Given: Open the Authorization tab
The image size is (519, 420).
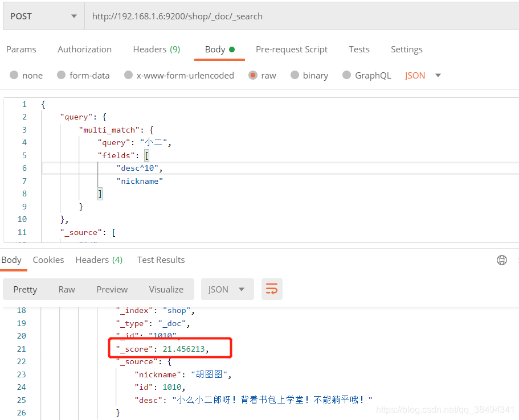Looking at the screenshot, I should point(84,50).
